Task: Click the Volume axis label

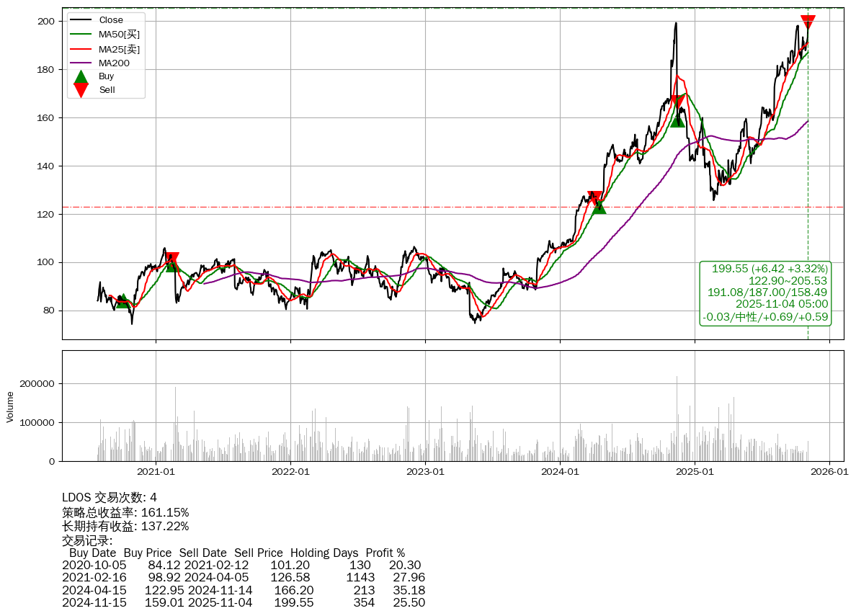Action: (10, 406)
